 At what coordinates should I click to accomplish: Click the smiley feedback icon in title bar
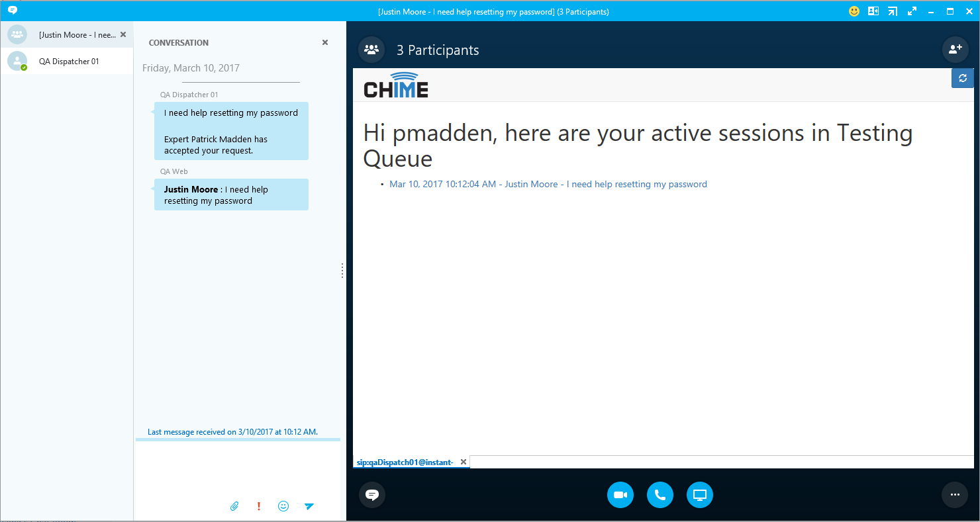coord(854,11)
